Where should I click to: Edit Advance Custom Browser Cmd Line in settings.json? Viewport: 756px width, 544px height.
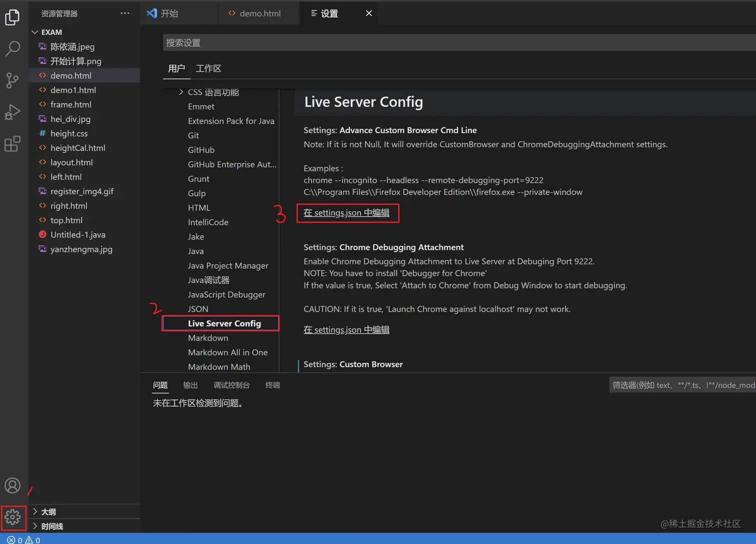[346, 212]
